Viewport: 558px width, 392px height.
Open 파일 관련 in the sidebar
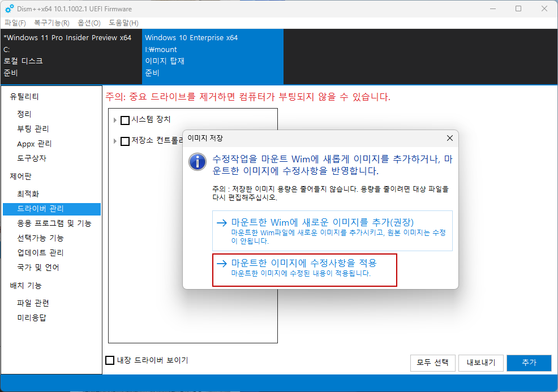pyautogui.click(x=33, y=303)
